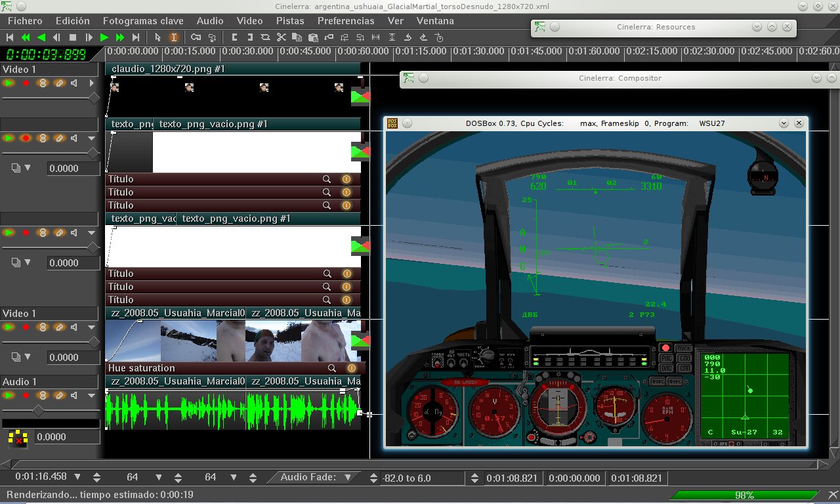The width and height of the screenshot is (840, 504).
Task: Stop playback with the square button
Action: 73,37
